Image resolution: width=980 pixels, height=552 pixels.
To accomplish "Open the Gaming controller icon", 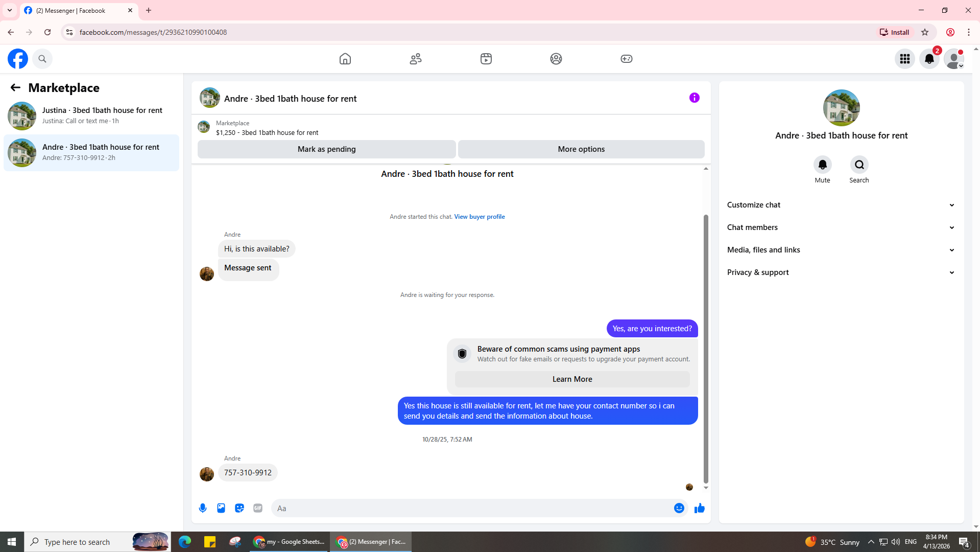I will pyautogui.click(x=627, y=59).
